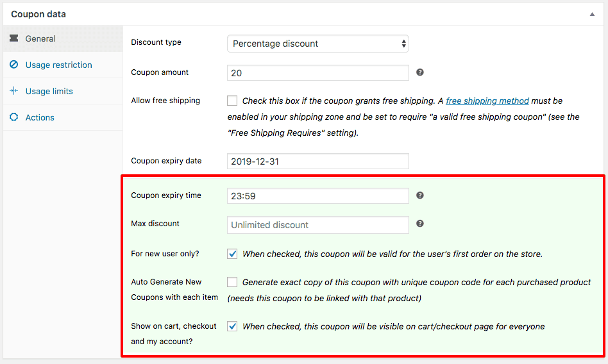Switch to the Actions tab

pyautogui.click(x=63, y=117)
